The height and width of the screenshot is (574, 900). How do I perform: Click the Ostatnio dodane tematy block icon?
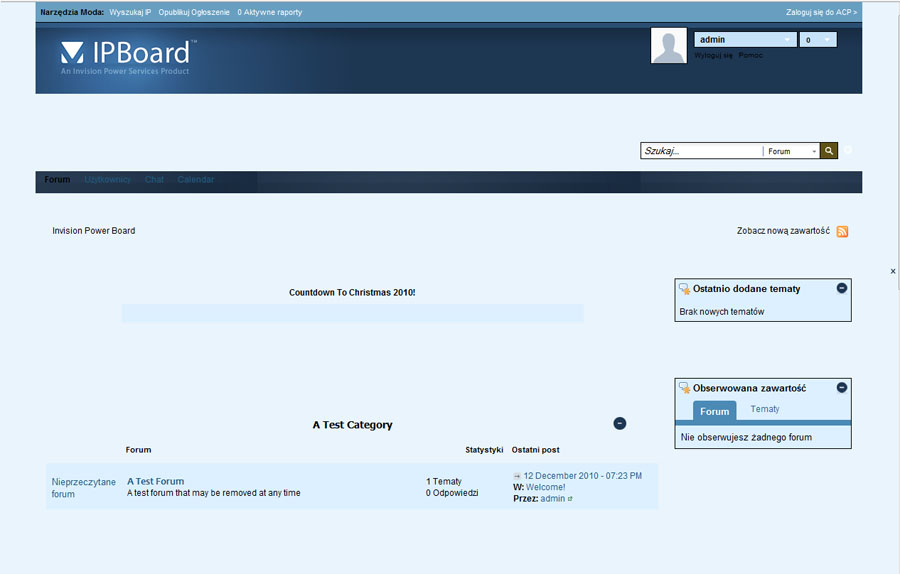tap(684, 289)
